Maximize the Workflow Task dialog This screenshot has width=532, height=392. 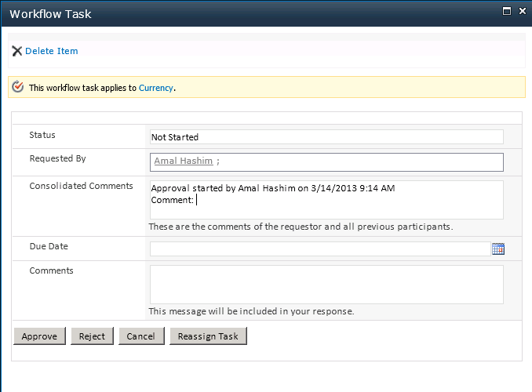(507, 11)
